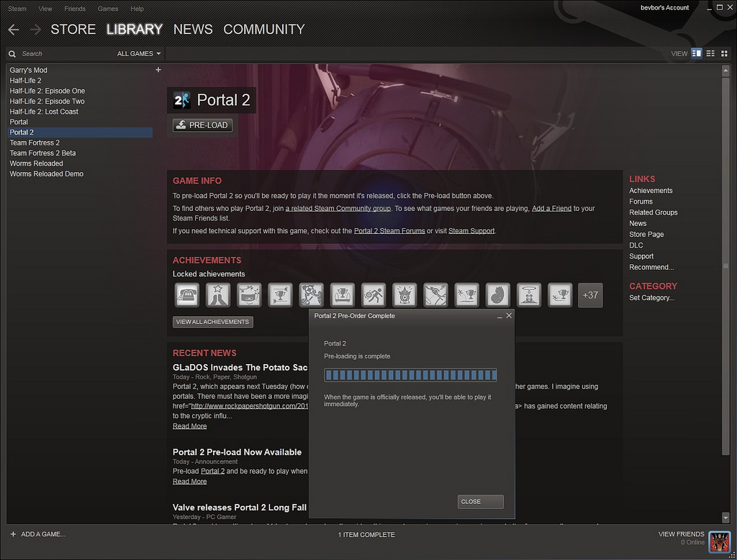
Task: Click Set Category...
Action: coord(651,297)
